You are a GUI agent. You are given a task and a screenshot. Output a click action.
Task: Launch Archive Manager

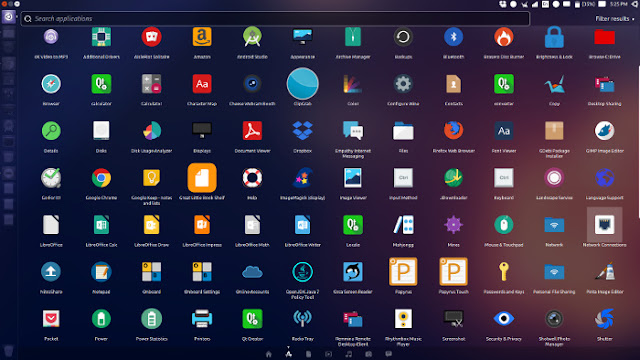coord(353,37)
